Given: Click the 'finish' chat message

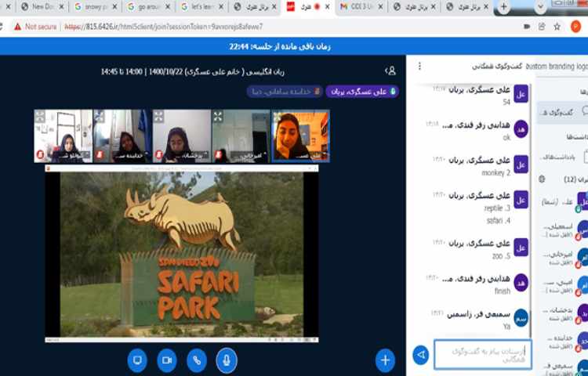Looking at the screenshot, I should 502,291.
